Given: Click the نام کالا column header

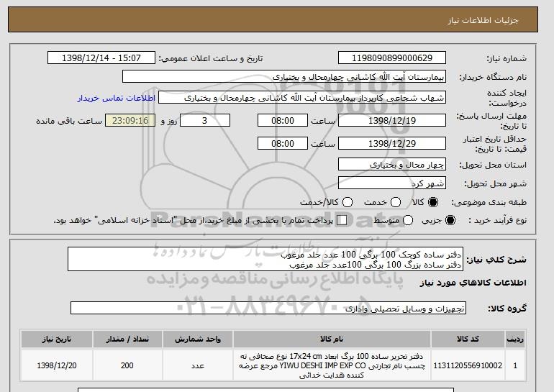Looking at the screenshot, I should point(332,339).
